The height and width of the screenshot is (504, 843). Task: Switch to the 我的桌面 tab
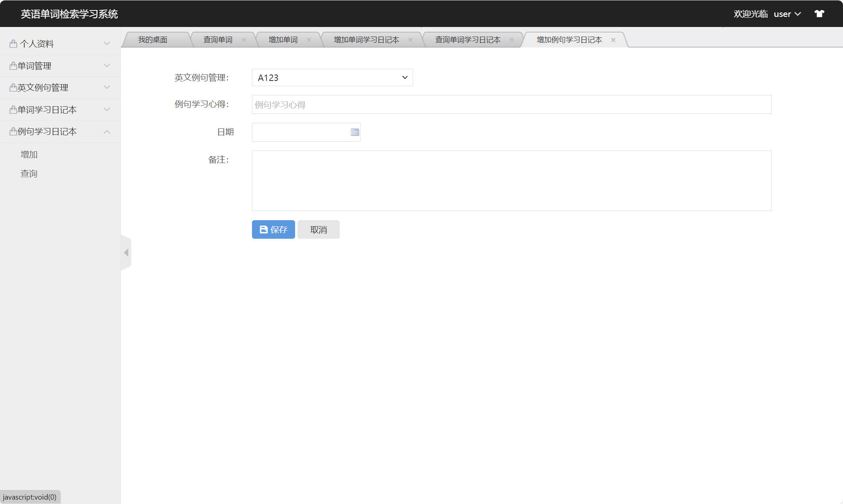[153, 39]
